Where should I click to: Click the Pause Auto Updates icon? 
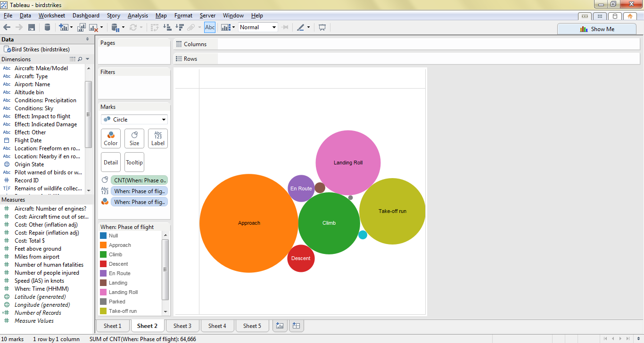pos(115,27)
